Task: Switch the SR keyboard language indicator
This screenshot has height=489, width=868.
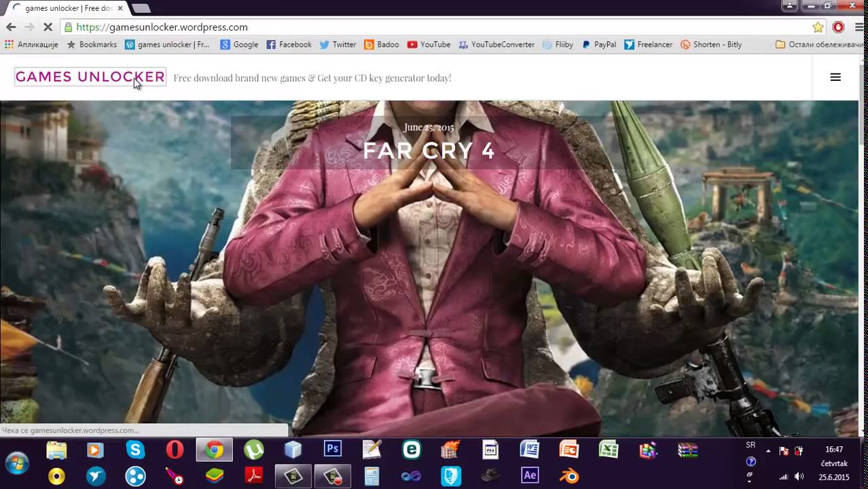Action: click(751, 446)
